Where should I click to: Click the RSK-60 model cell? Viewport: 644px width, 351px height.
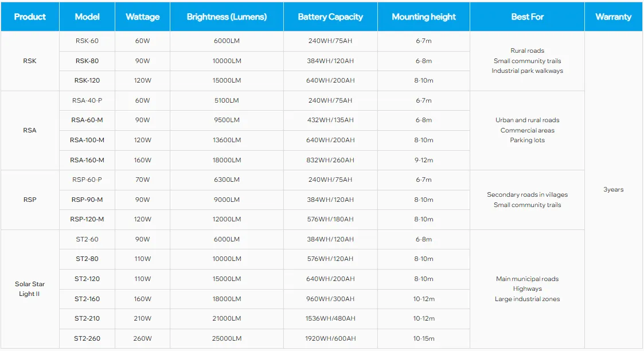[87, 41]
